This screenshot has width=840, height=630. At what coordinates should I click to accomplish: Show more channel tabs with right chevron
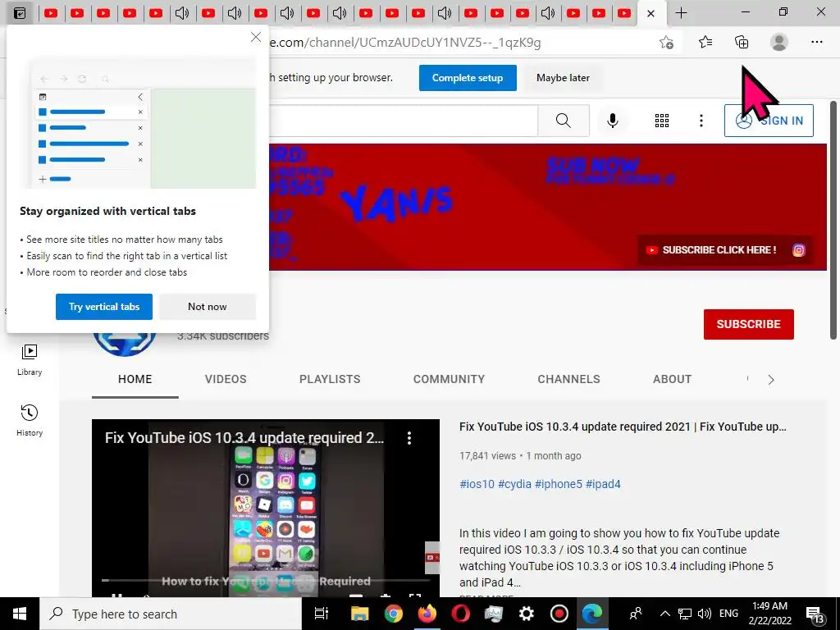tap(771, 380)
